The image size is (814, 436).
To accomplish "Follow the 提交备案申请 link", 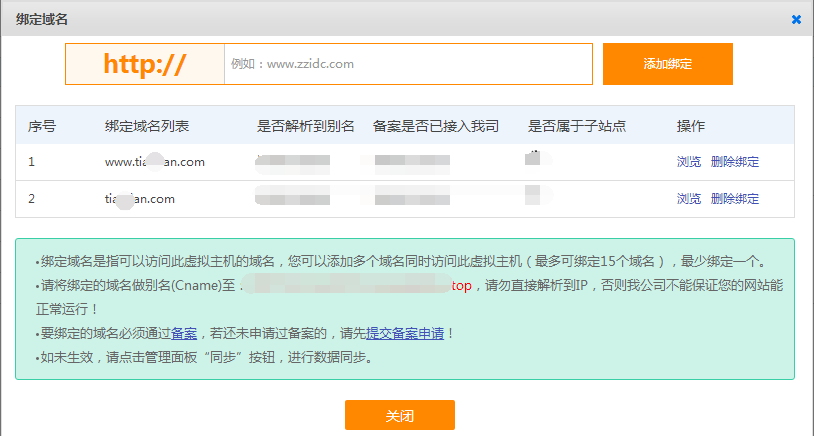I will point(405,333).
